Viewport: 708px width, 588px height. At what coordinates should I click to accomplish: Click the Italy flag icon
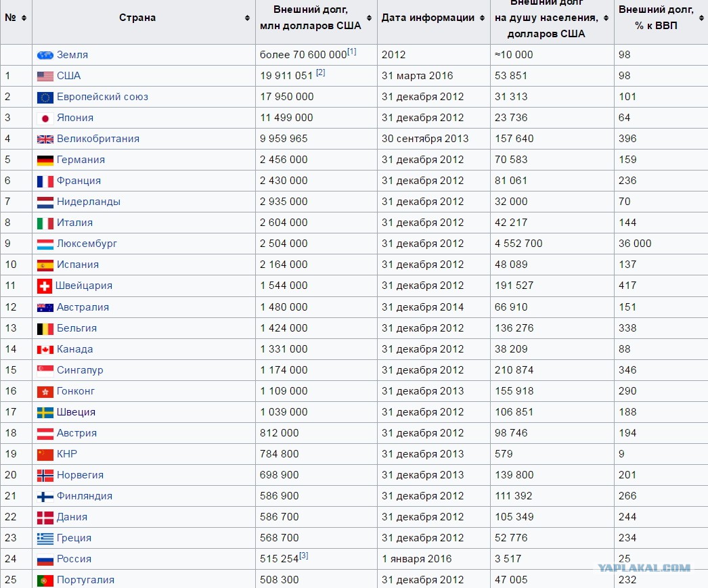pos(45,223)
